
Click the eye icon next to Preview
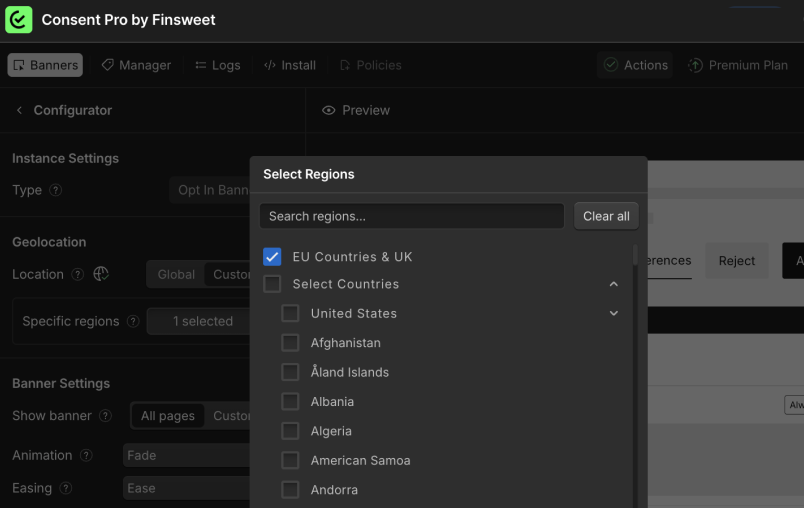(x=329, y=110)
